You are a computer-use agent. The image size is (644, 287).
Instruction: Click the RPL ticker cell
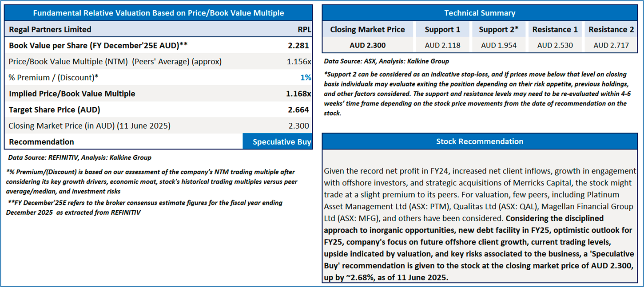pos(304,30)
